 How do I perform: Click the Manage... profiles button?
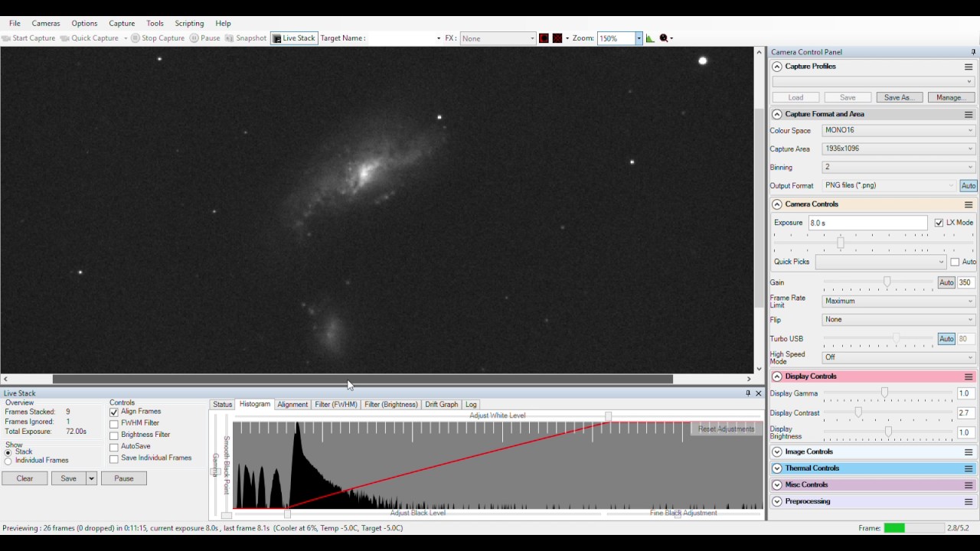coord(952,98)
